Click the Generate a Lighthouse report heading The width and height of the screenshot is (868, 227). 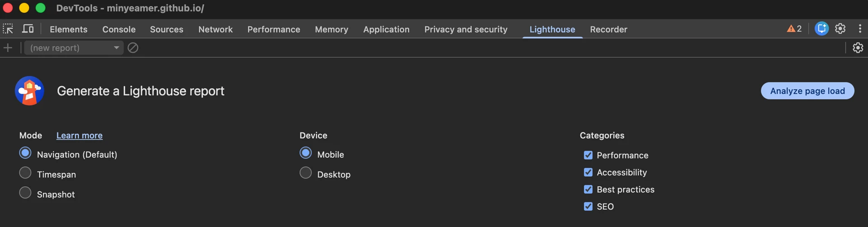point(141,91)
